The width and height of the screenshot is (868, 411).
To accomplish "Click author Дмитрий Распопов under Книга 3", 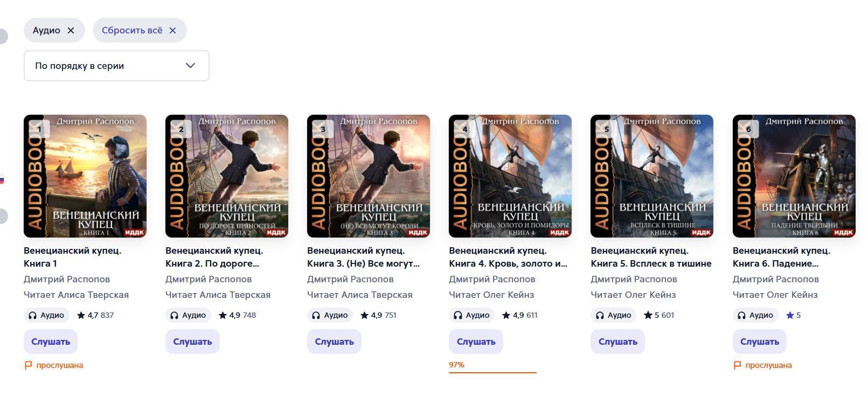I will pyautogui.click(x=350, y=279).
